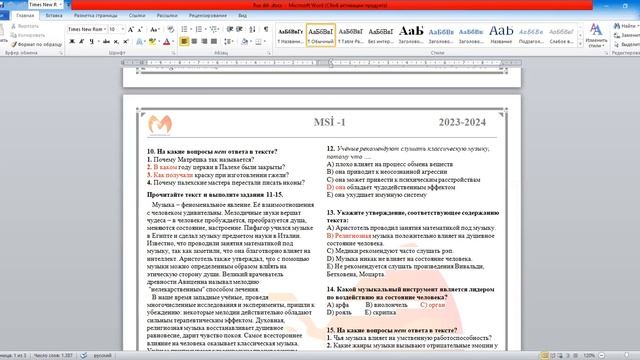Open the Рассылки tab
640x360 pixels.
pyautogui.click(x=167, y=16)
